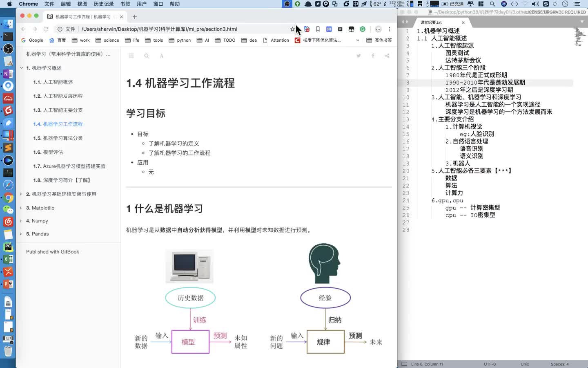Select the 课堂纪要.txt tab in Sublime
Image resolution: width=588 pixels, height=368 pixels.
(441, 22)
